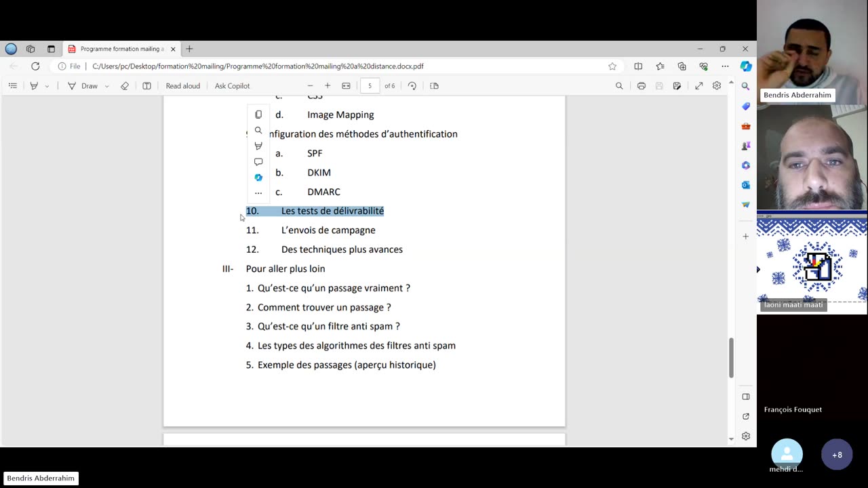Open browser Collections
868x488 pixels.
tap(682, 66)
